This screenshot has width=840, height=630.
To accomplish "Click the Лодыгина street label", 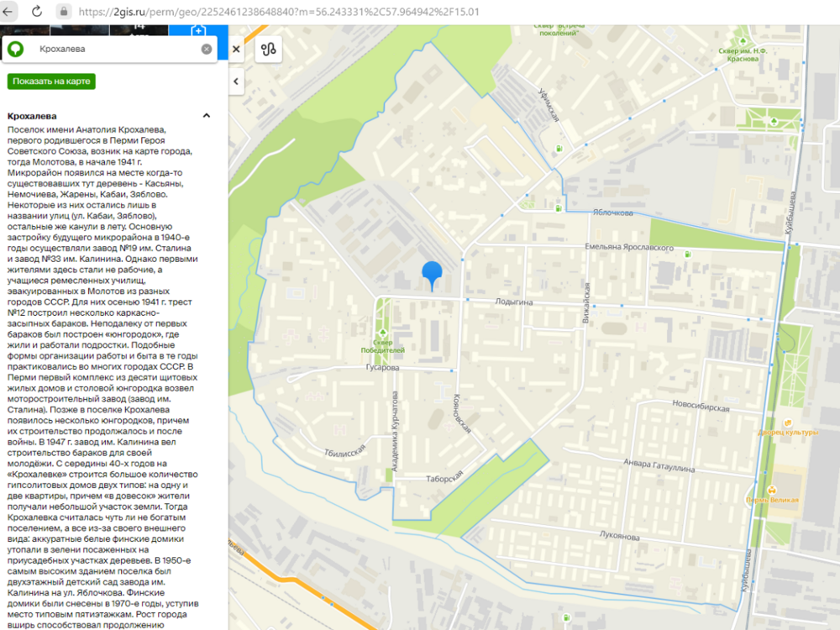I will (x=514, y=302).
